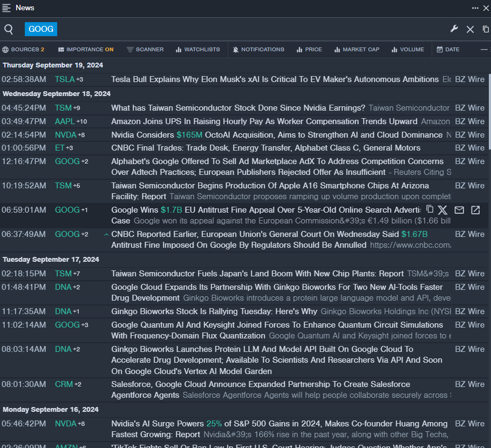This screenshot has width=491, height=448.
Task: Click the GOOG ticker at 12:16:47PM
Action: coord(67,161)
